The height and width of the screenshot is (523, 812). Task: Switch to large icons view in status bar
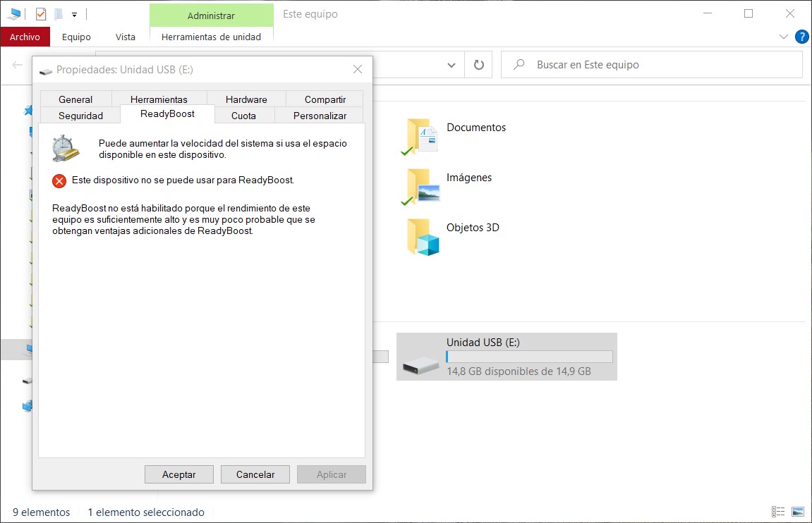click(798, 512)
